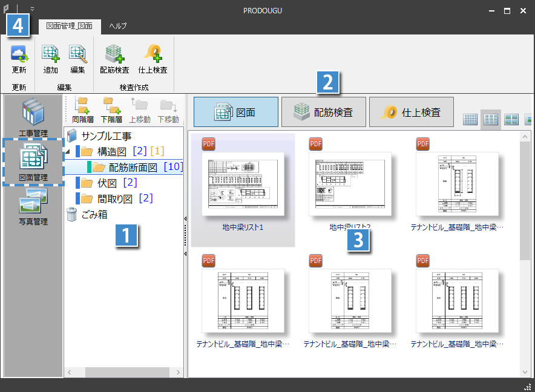Create a rebar inspection via 配筋検査 ribbon icon
The image size is (535, 392).
coord(114,59)
